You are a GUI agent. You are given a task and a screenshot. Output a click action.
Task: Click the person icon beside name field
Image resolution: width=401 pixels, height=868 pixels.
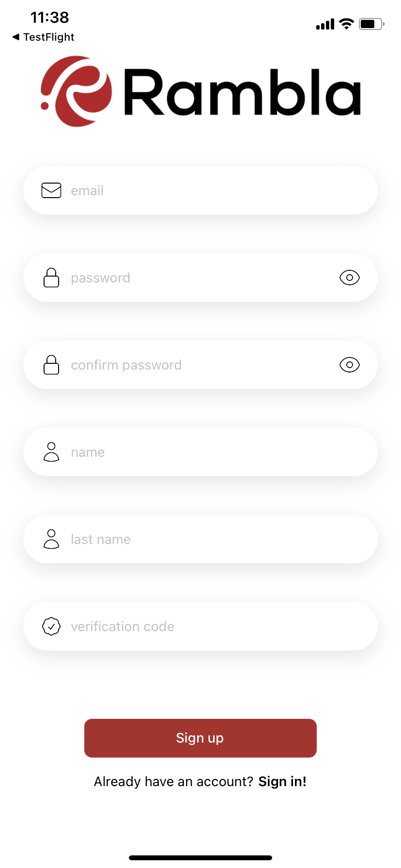[51, 452]
